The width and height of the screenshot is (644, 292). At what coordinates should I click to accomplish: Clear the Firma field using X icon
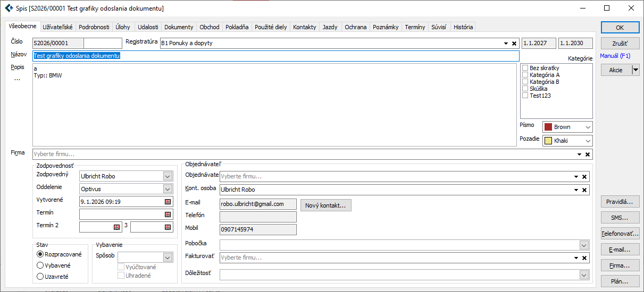pyautogui.click(x=587, y=154)
